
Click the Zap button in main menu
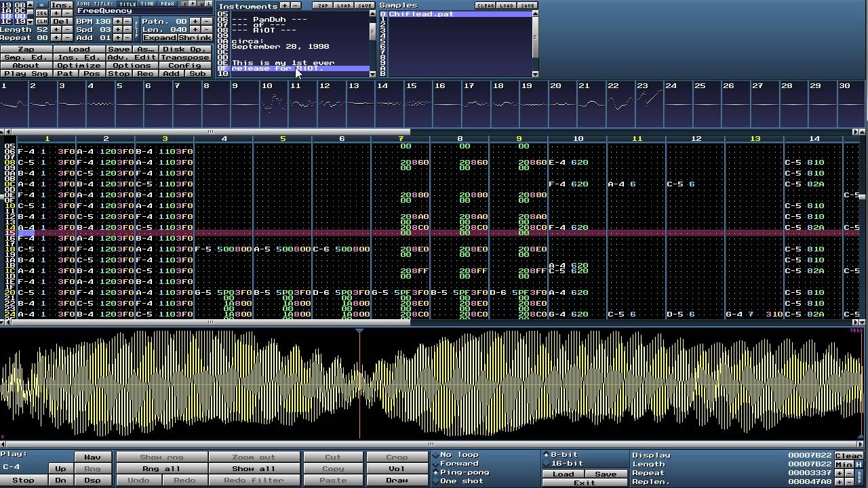click(26, 49)
